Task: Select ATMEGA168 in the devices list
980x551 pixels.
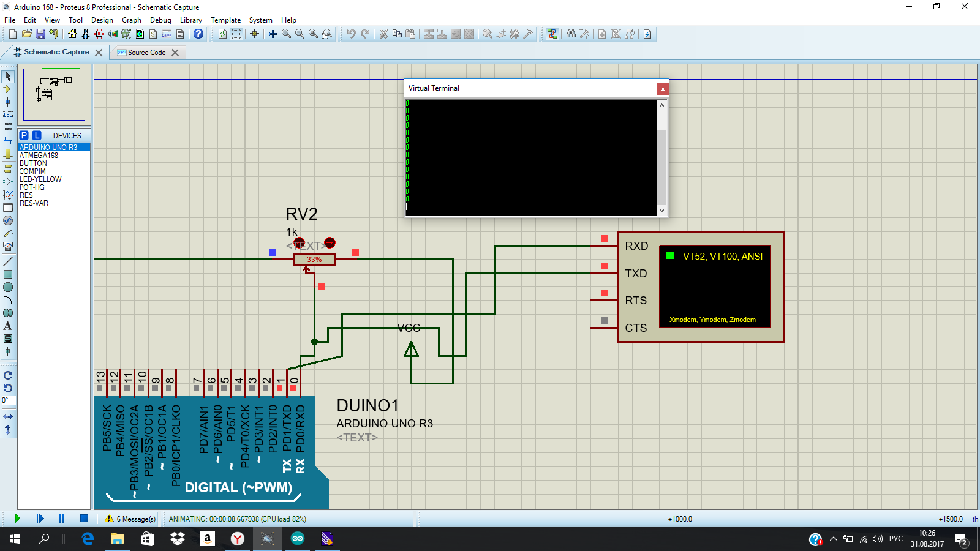Action: pos(54,156)
